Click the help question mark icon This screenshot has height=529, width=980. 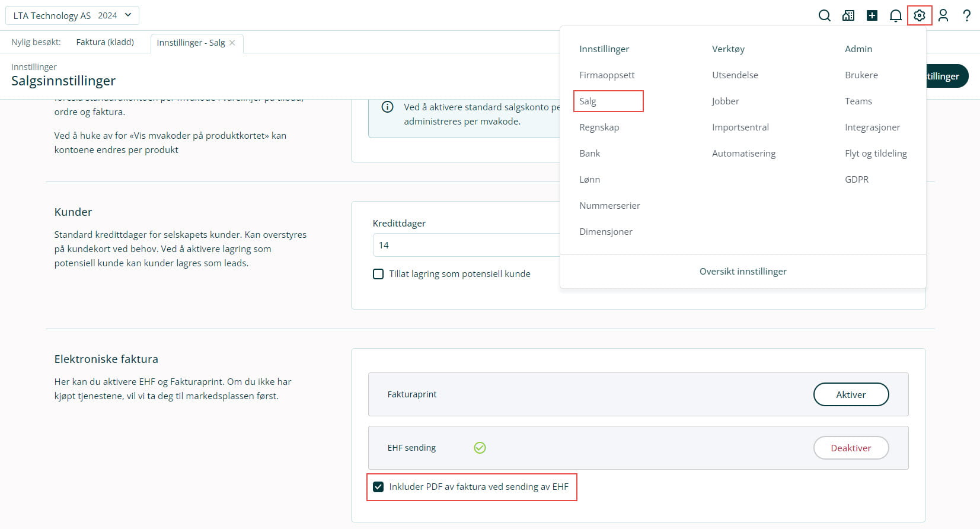(967, 15)
